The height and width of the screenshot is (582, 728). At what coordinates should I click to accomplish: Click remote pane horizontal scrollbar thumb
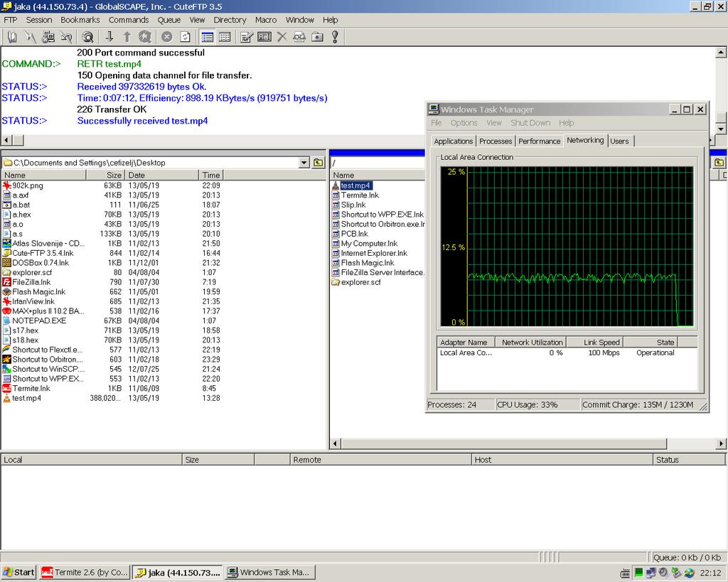pos(504,443)
